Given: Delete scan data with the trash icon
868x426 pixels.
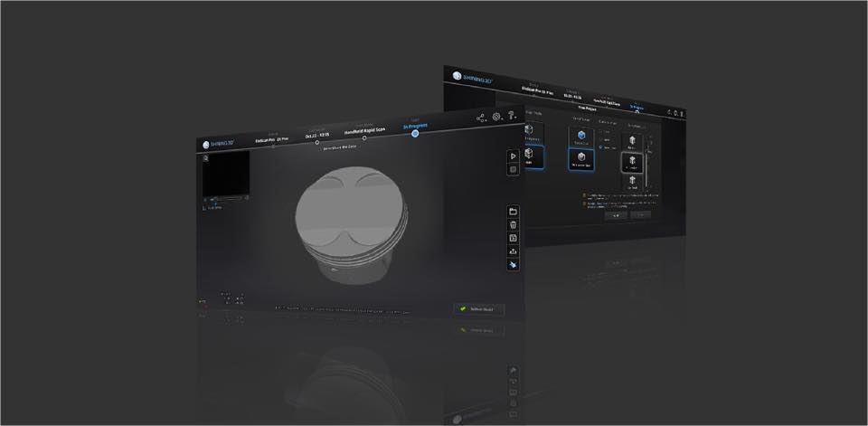Looking at the screenshot, I should click(514, 225).
